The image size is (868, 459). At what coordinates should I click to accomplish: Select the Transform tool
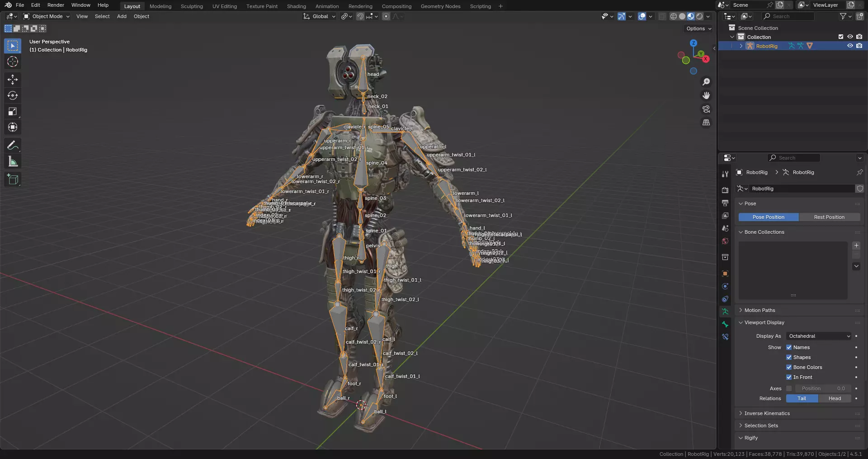pyautogui.click(x=13, y=127)
